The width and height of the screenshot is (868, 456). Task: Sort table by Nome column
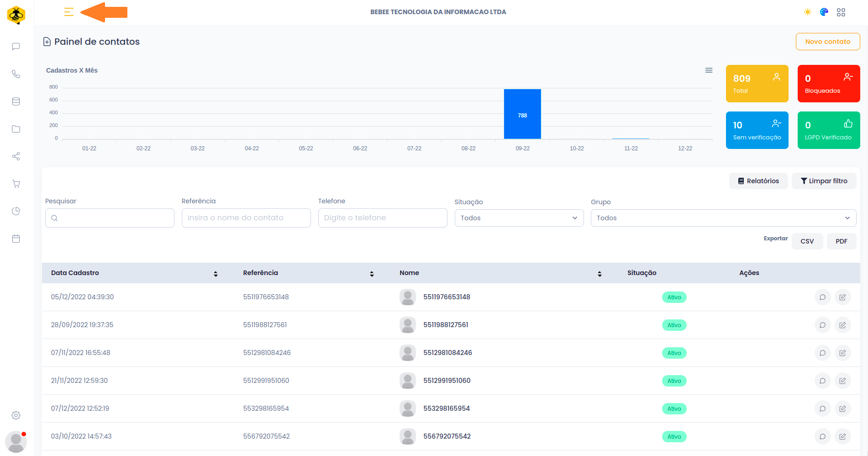pyautogui.click(x=600, y=274)
